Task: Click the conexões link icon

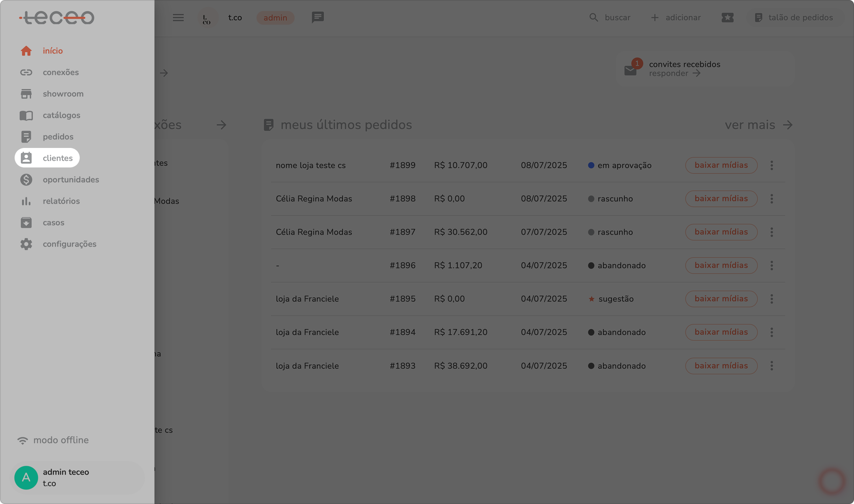Action: pos(26,72)
